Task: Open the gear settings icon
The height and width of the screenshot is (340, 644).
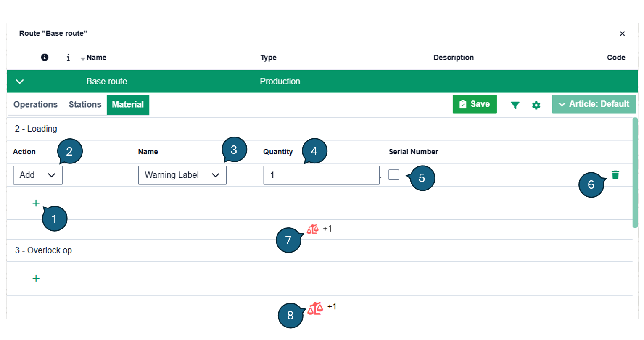Action: [536, 105]
